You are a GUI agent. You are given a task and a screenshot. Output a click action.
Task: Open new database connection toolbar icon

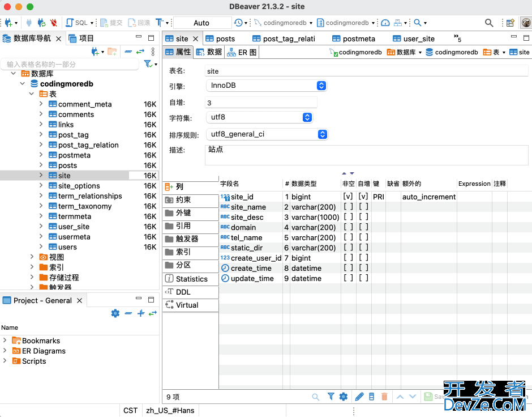click(8, 23)
